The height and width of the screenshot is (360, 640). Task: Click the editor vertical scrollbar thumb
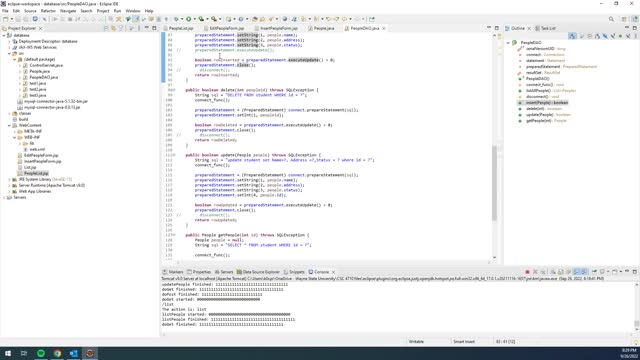click(494, 182)
